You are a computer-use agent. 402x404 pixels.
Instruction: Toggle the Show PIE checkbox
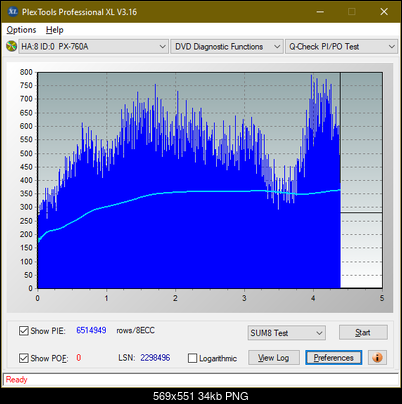click(x=24, y=331)
